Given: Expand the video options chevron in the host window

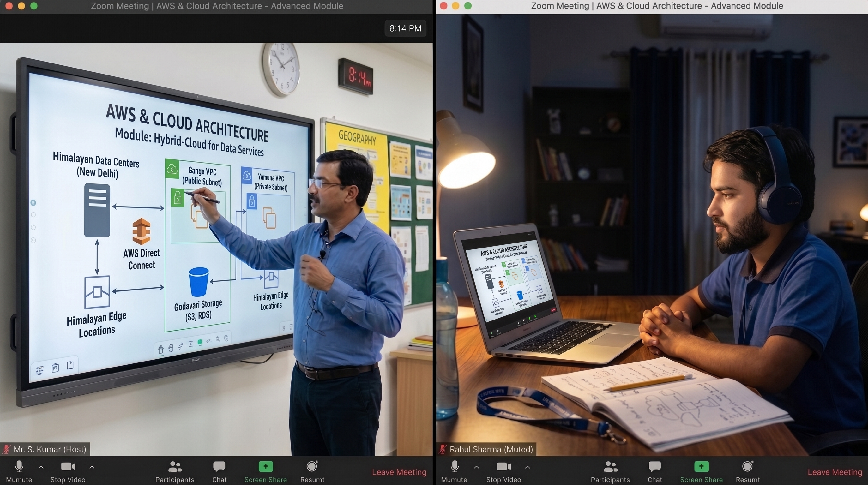Looking at the screenshot, I should [92, 467].
